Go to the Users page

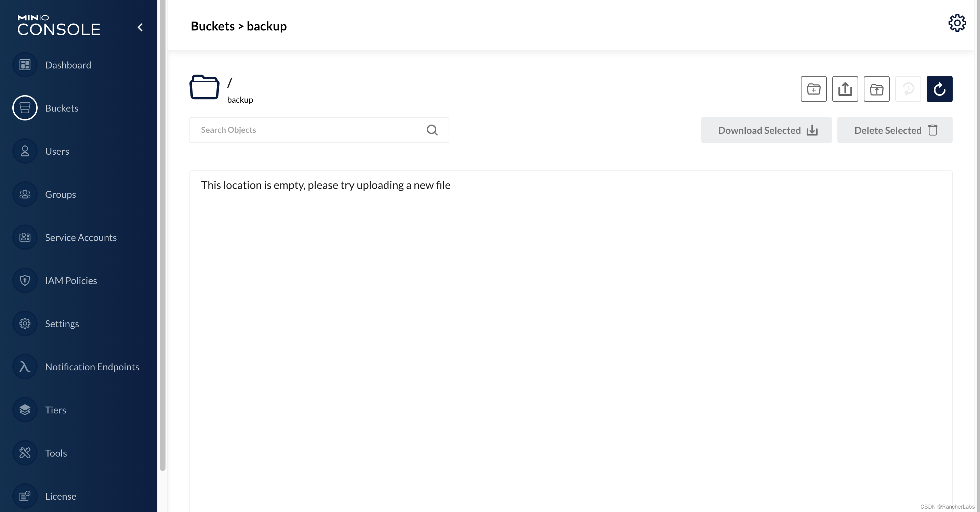pyautogui.click(x=57, y=151)
